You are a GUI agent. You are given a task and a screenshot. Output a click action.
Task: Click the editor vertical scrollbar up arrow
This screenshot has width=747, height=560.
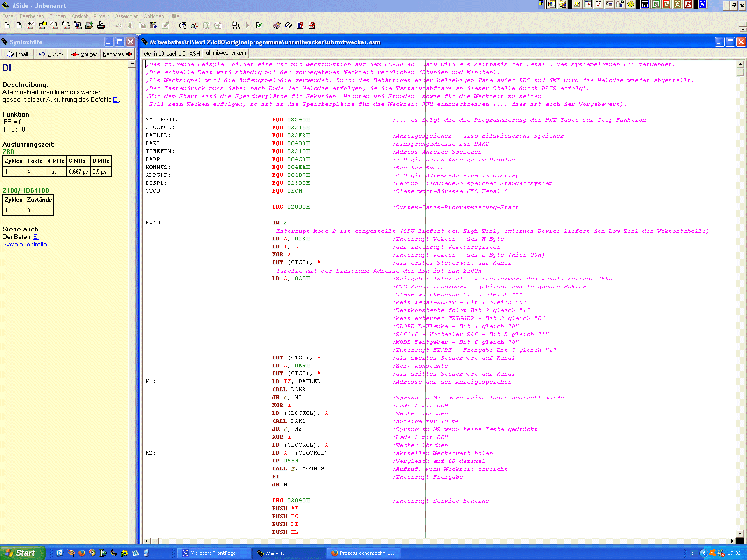(740, 64)
